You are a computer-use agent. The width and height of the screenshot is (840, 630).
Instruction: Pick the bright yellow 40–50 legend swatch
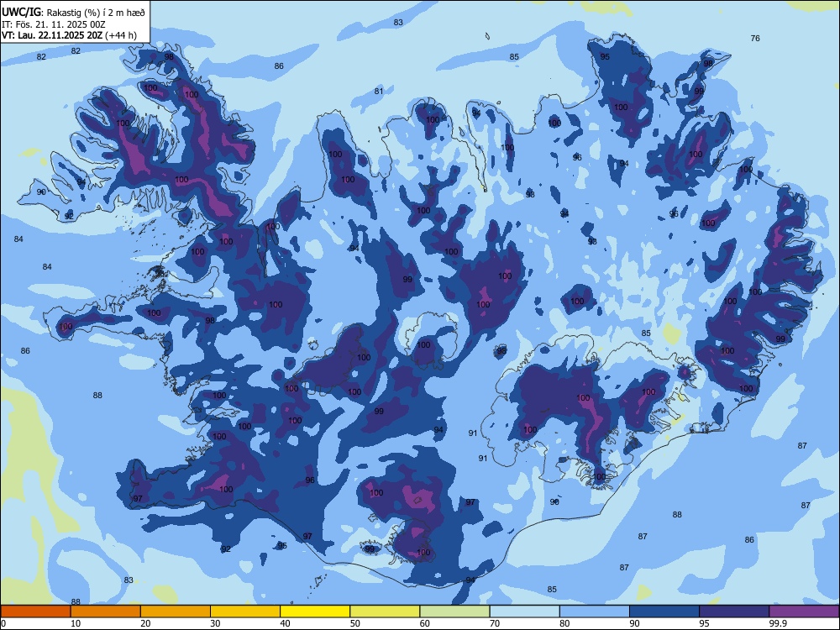tap(315, 612)
